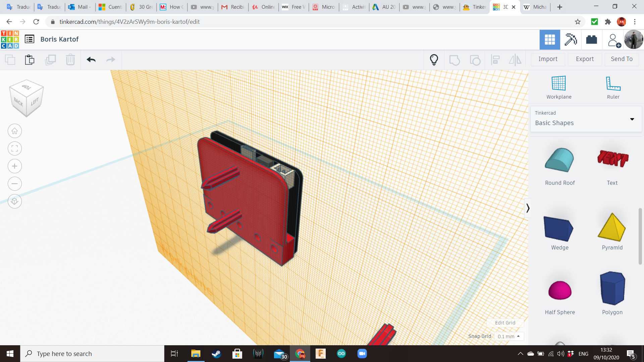
Task: Select the Ungroup tool
Action: pyautogui.click(x=475, y=60)
